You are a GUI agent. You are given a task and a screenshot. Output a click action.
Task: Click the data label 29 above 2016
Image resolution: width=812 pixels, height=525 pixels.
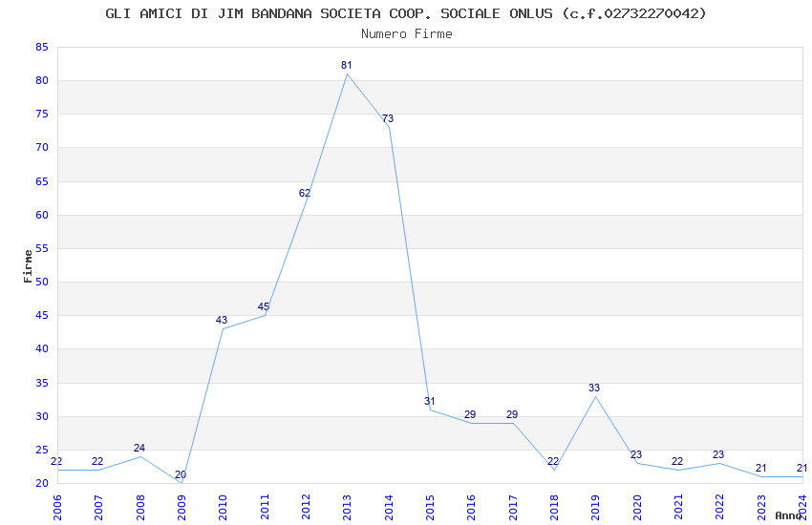(470, 414)
